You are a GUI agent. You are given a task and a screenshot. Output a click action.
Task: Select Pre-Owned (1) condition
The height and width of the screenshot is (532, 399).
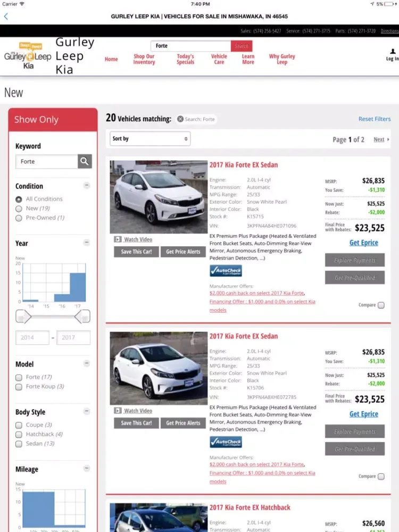click(x=19, y=218)
